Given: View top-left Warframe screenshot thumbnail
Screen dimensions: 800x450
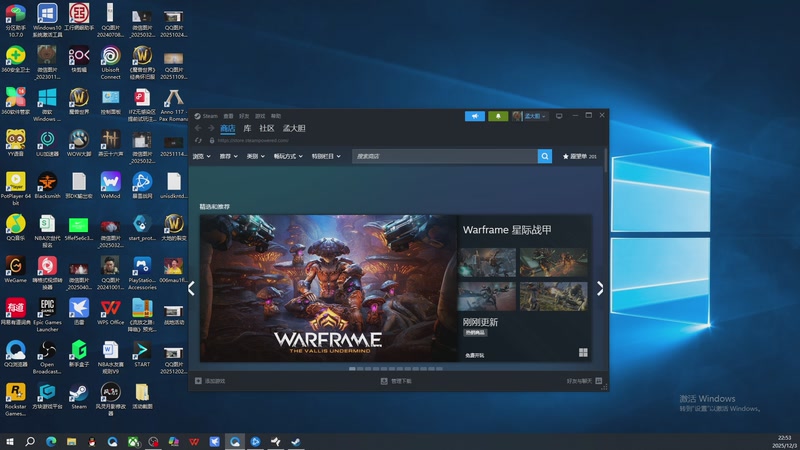Looking at the screenshot, I should tap(487, 262).
